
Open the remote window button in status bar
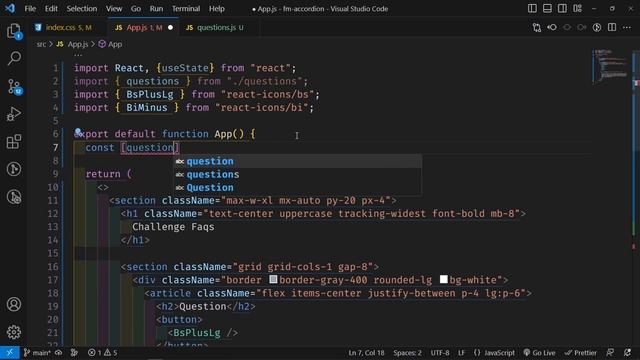point(9,353)
